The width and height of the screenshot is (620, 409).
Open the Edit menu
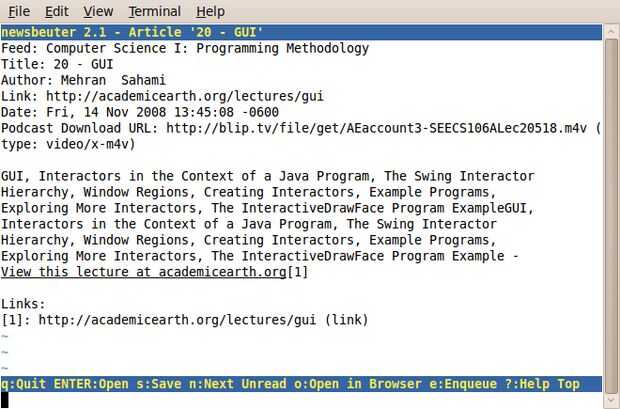[57, 11]
